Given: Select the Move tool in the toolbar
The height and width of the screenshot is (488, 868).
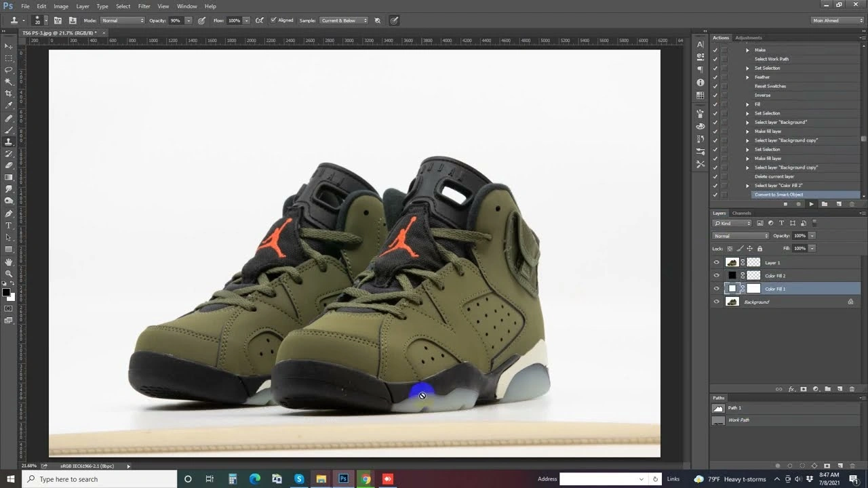Looking at the screenshot, I should click(x=9, y=46).
